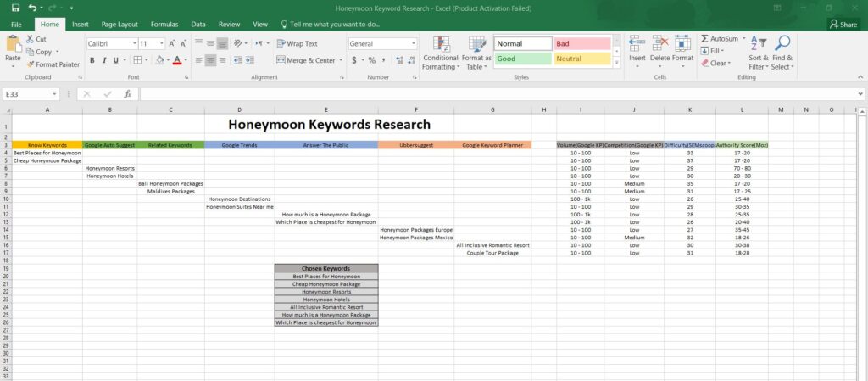
Task: Apply the Normal cell style
Action: 523,44
